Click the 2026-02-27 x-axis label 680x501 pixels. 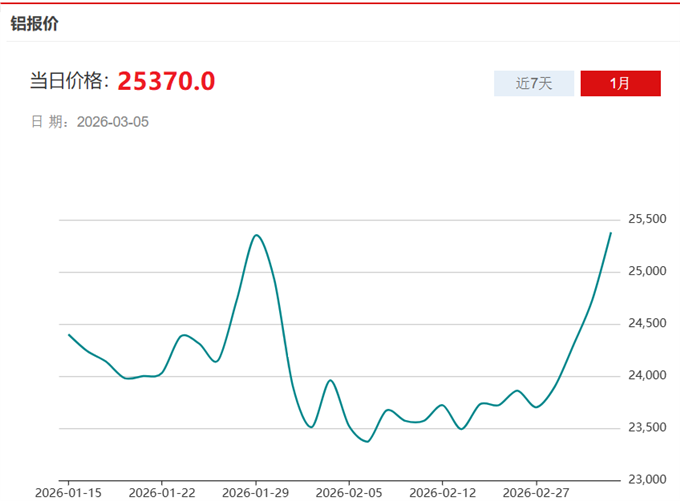coord(537,492)
